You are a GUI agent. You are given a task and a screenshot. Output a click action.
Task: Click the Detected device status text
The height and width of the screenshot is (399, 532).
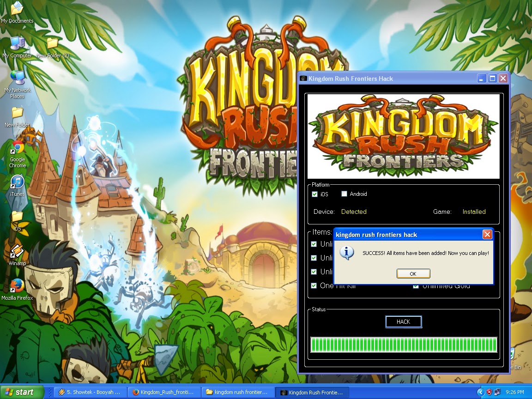point(354,212)
